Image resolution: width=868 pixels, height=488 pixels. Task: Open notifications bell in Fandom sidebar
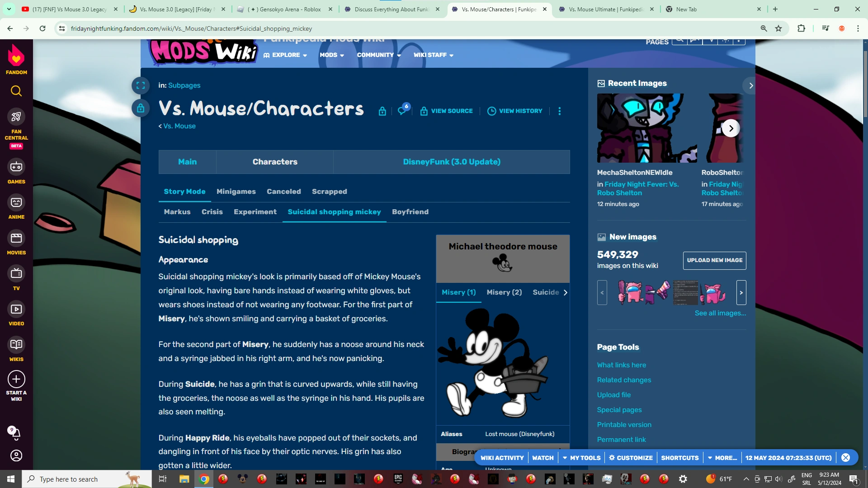[x=15, y=433]
